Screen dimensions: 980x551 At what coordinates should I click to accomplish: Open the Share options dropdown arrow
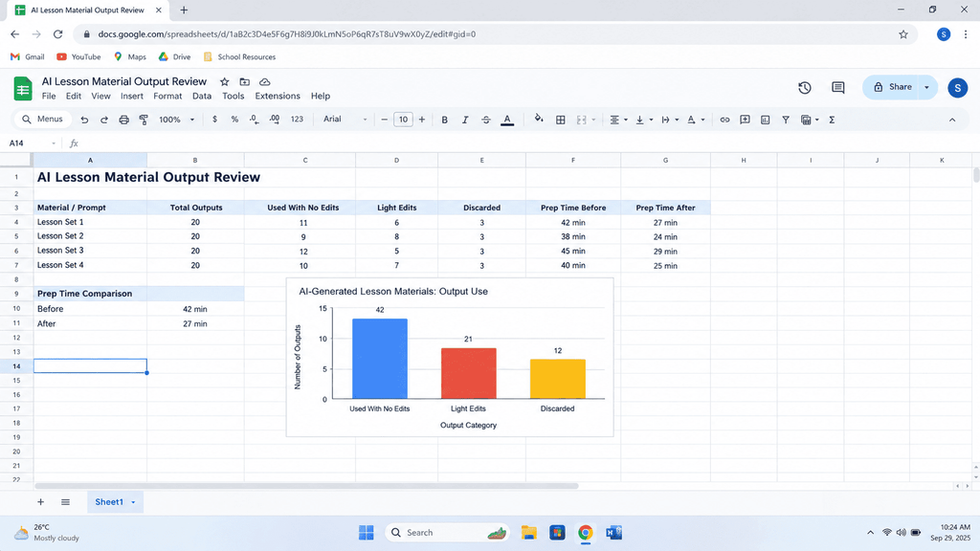[927, 87]
